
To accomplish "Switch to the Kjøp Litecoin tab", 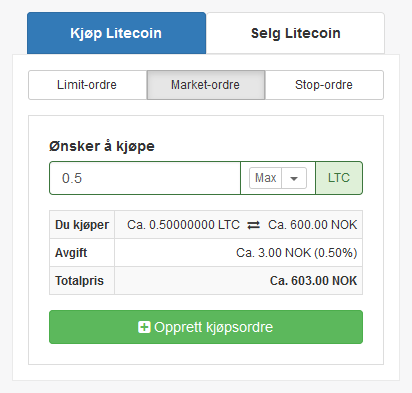I will pyautogui.click(x=116, y=33).
